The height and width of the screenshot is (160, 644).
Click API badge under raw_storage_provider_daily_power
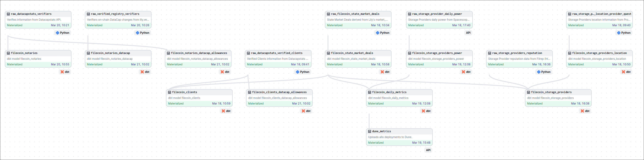click(468, 33)
